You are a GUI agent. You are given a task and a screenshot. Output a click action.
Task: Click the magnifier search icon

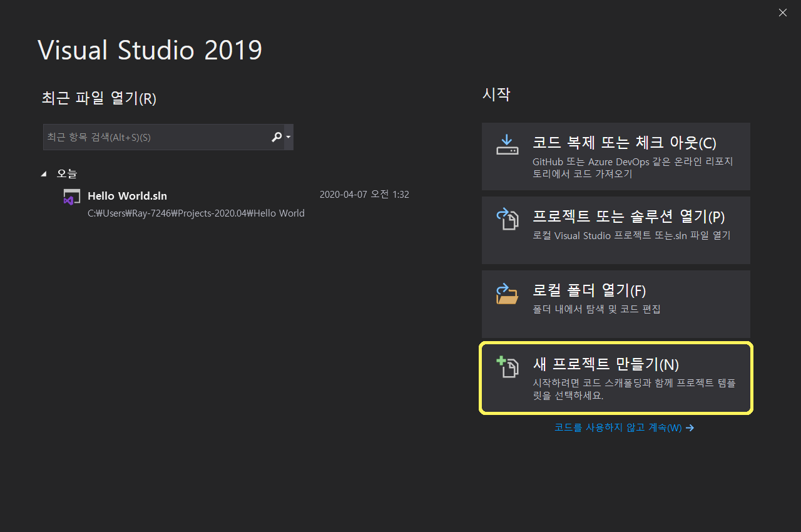pyautogui.click(x=277, y=137)
